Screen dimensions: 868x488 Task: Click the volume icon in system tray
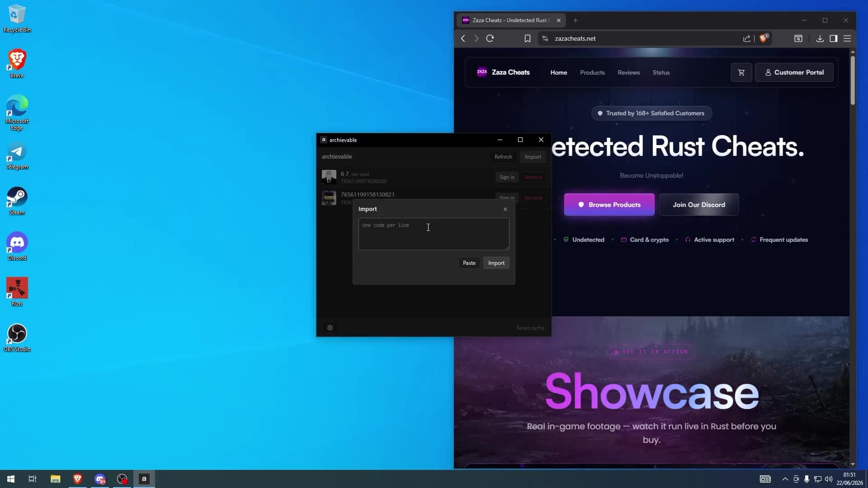[829, 479]
